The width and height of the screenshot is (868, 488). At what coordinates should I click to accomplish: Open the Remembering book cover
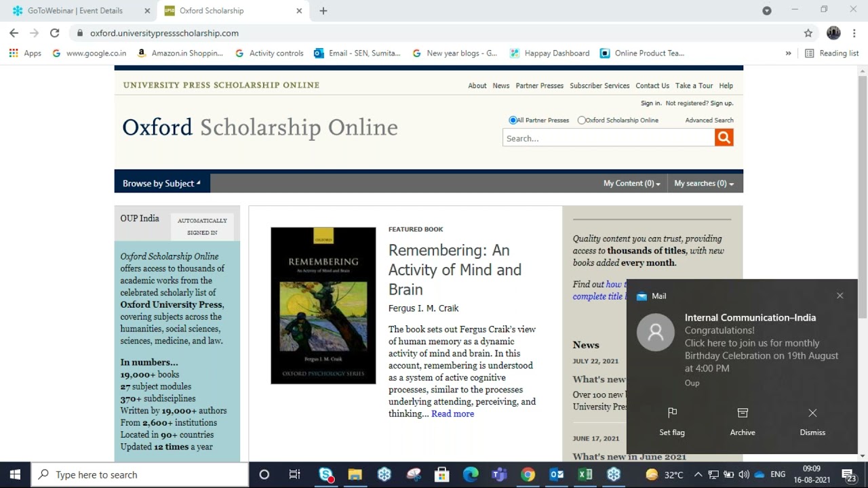pyautogui.click(x=323, y=306)
